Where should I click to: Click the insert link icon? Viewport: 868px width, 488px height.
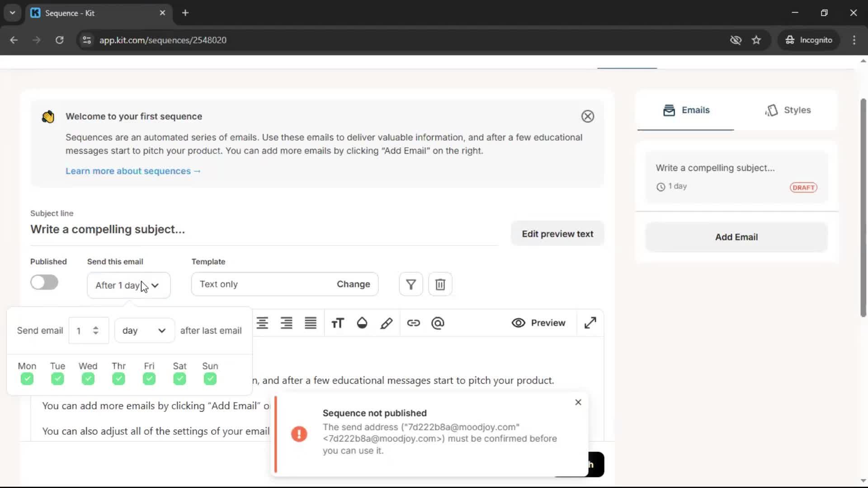(x=414, y=323)
